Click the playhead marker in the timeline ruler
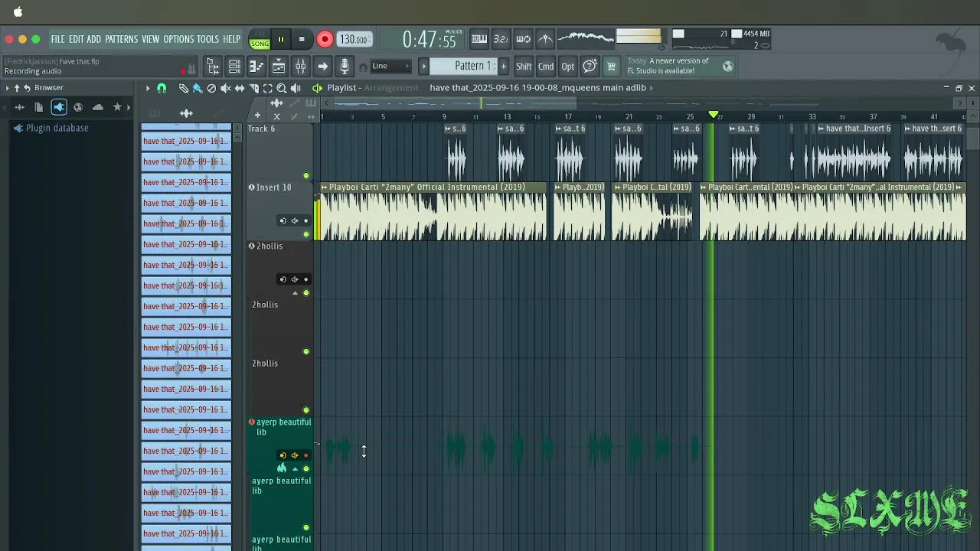 click(714, 116)
